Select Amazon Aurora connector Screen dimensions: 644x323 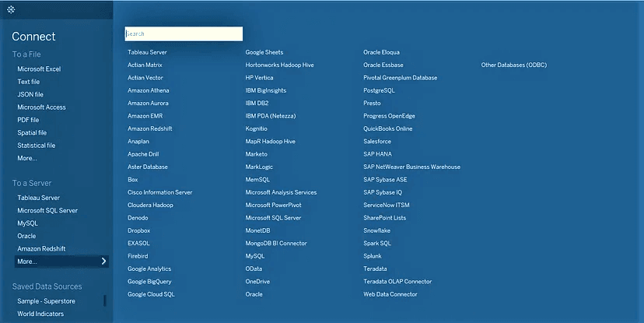click(x=148, y=104)
